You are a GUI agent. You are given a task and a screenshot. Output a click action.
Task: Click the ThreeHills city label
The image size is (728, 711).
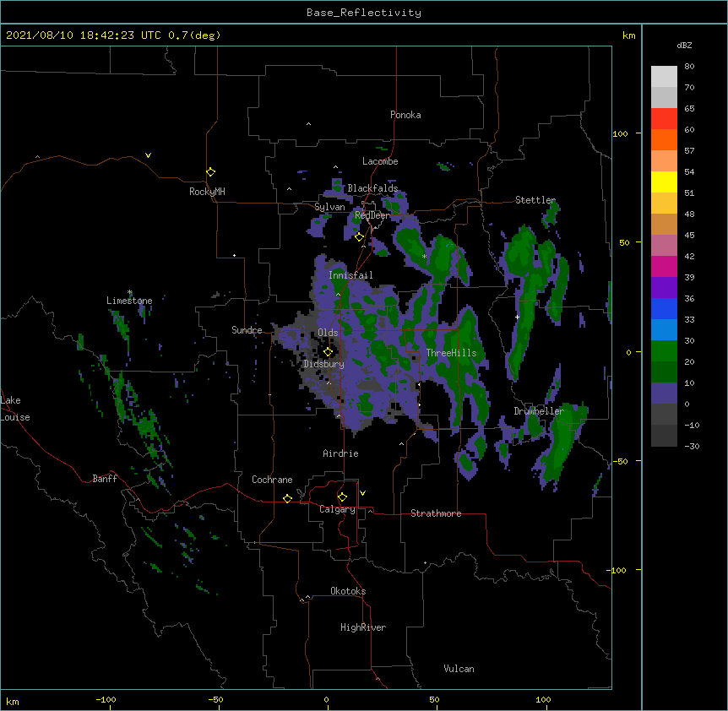click(451, 353)
